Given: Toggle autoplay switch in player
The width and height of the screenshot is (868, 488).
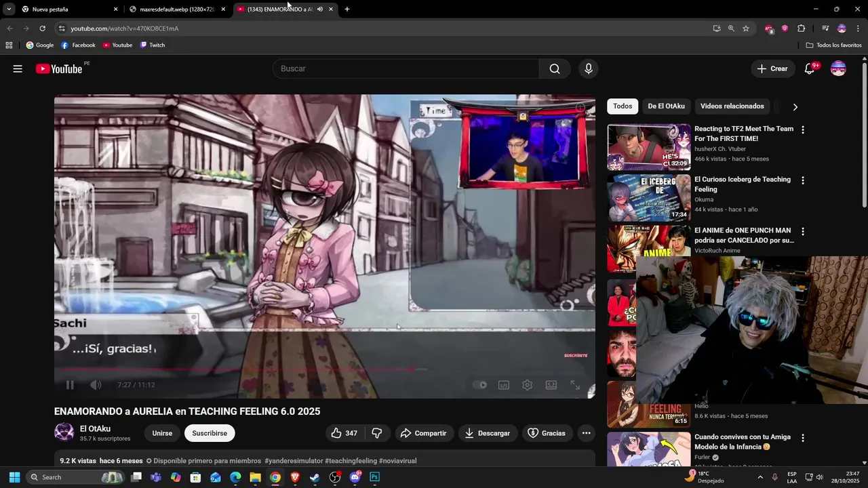Looking at the screenshot, I should pyautogui.click(x=480, y=385).
